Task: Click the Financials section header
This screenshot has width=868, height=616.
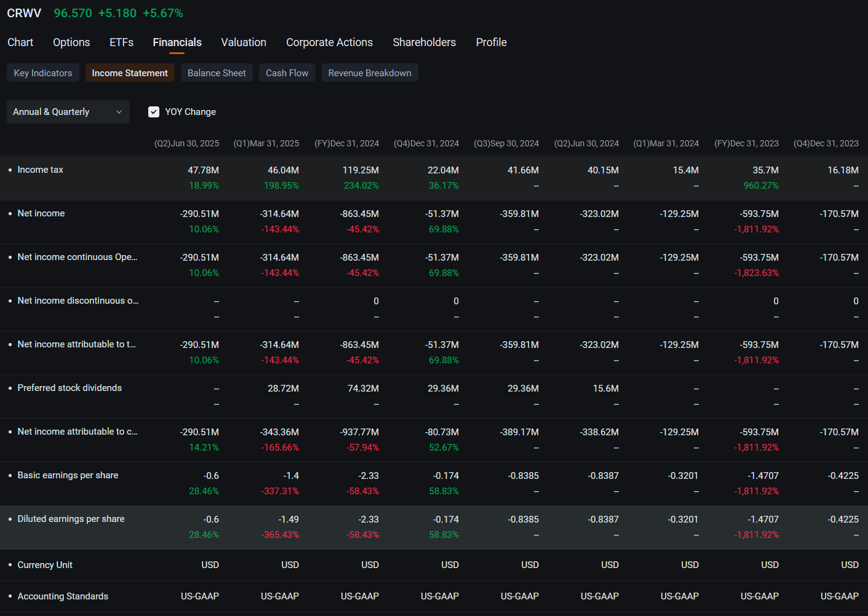Action: tap(177, 42)
